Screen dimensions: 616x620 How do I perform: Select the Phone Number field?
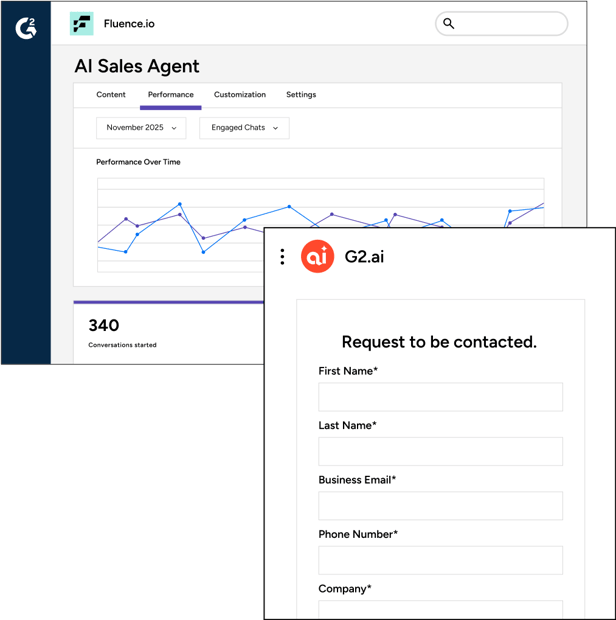(440, 560)
